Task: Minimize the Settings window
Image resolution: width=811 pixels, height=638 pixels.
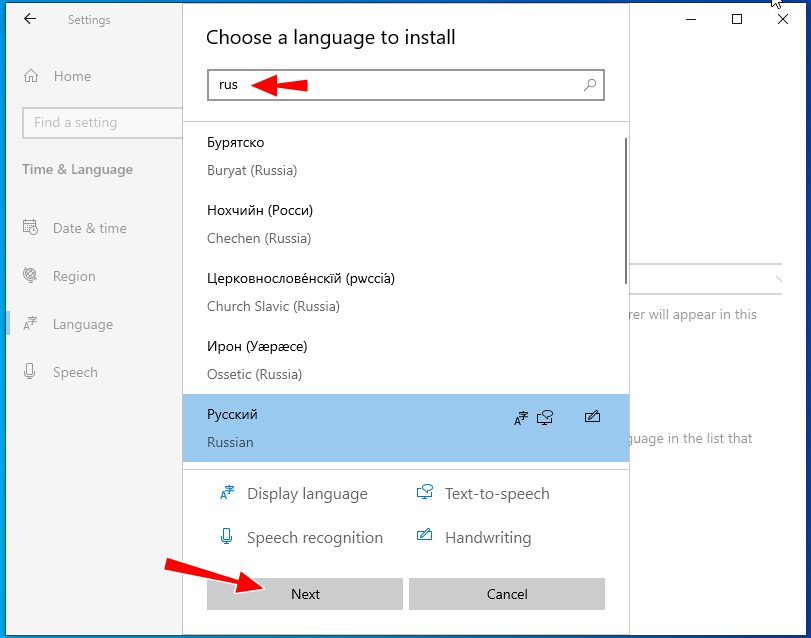Action: click(x=690, y=20)
